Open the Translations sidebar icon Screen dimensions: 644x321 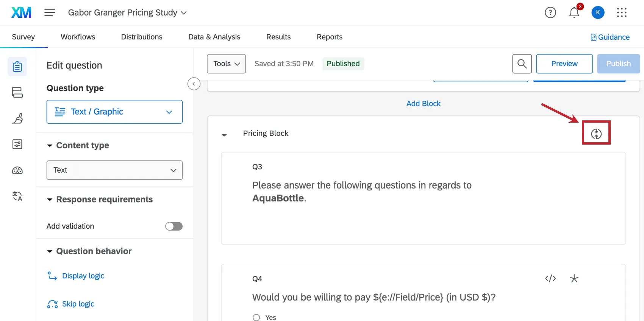click(17, 196)
